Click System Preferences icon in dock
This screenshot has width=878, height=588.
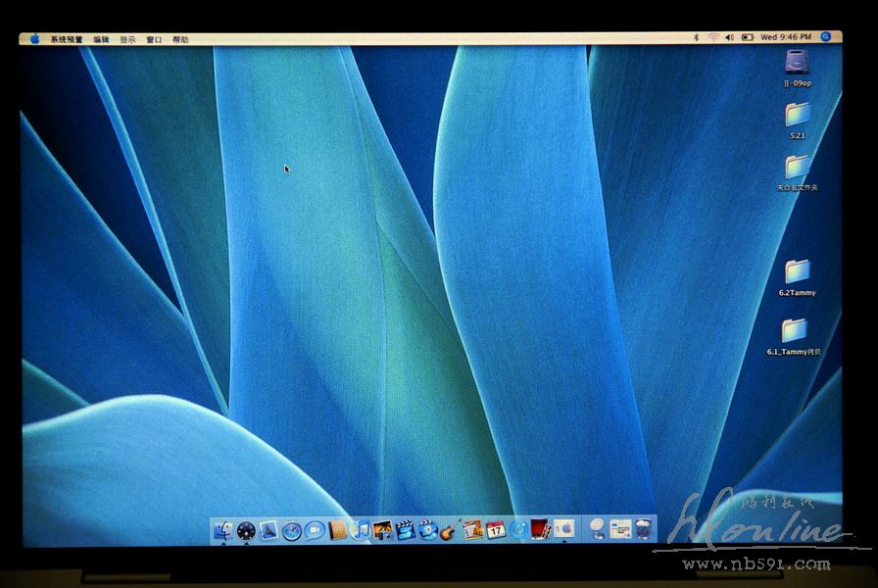[x=564, y=528]
